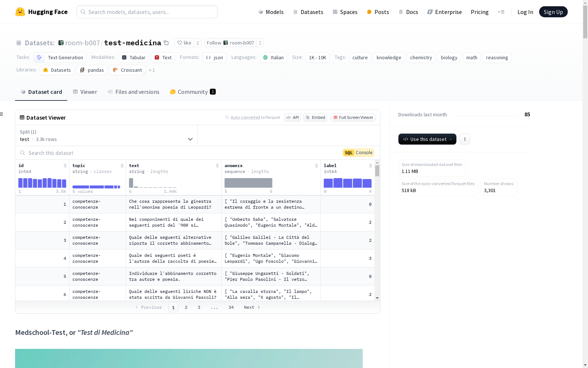Viewport: 588px width, 368px height.
Task: Switch to the Dataset card tab
Action: 41,92
